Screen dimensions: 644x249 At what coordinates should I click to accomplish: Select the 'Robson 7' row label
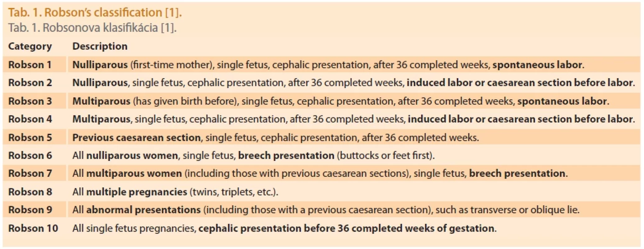click(x=30, y=173)
